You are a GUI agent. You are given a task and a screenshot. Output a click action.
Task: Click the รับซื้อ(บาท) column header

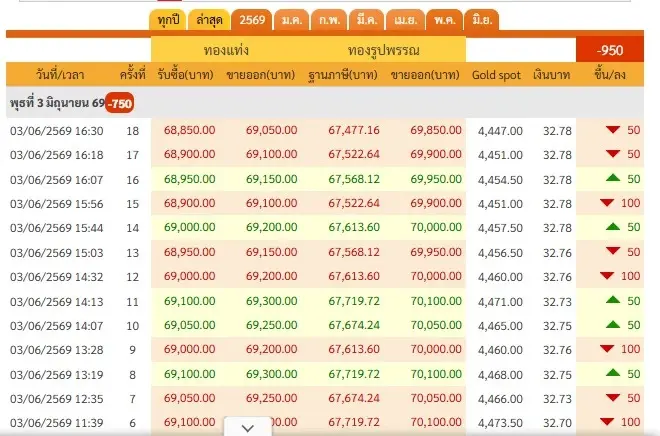tap(185, 75)
